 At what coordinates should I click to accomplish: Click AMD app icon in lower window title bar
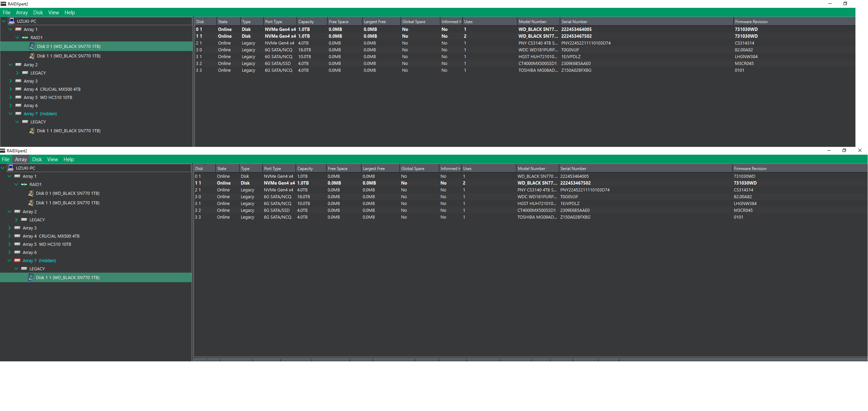(3, 151)
